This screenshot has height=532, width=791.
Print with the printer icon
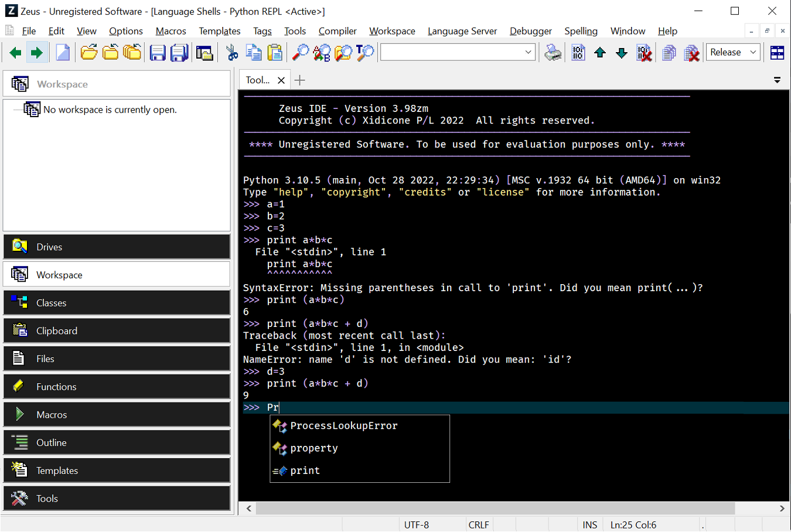pyautogui.click(x=553, y=53)
